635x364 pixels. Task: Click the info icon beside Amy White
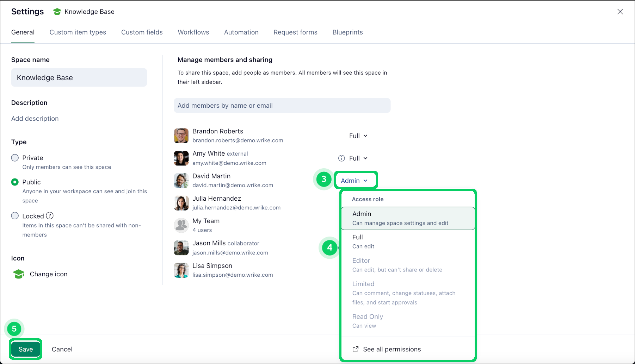pos(341,158)
